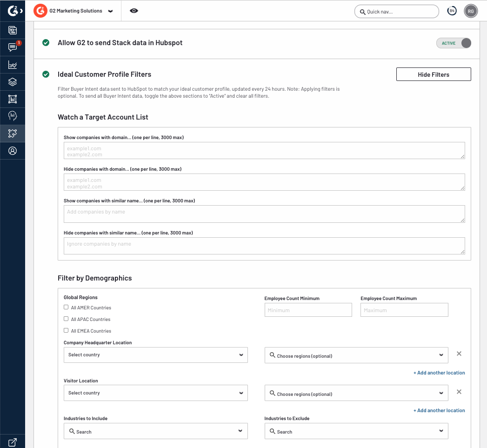Remove the Visitor Location row with X
Viewport: 487px width, 448px height.
(x=459, y=392)
